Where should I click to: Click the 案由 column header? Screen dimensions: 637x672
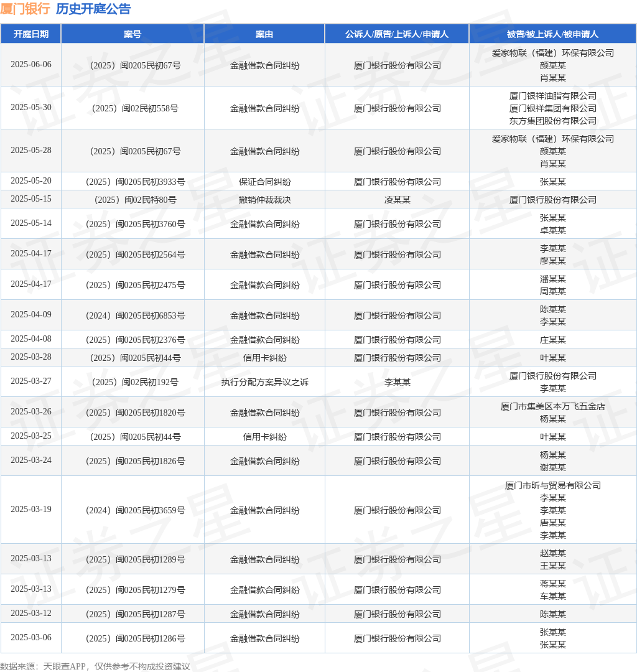[264, 34]
